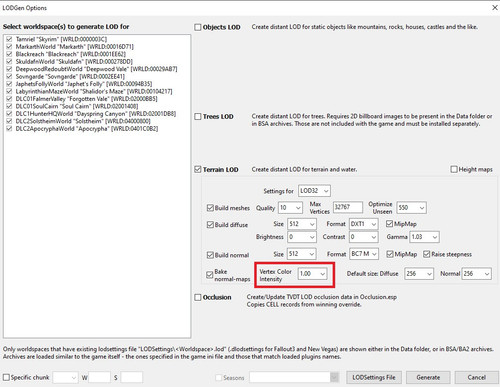Uncheck the MarkarthWorld "Markarth" worldspace
Viewport: 500px width, 387px height.
pos(9,47)
